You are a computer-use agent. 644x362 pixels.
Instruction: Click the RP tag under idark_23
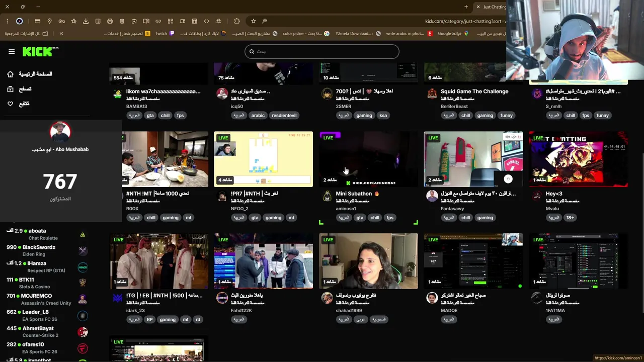149,319
